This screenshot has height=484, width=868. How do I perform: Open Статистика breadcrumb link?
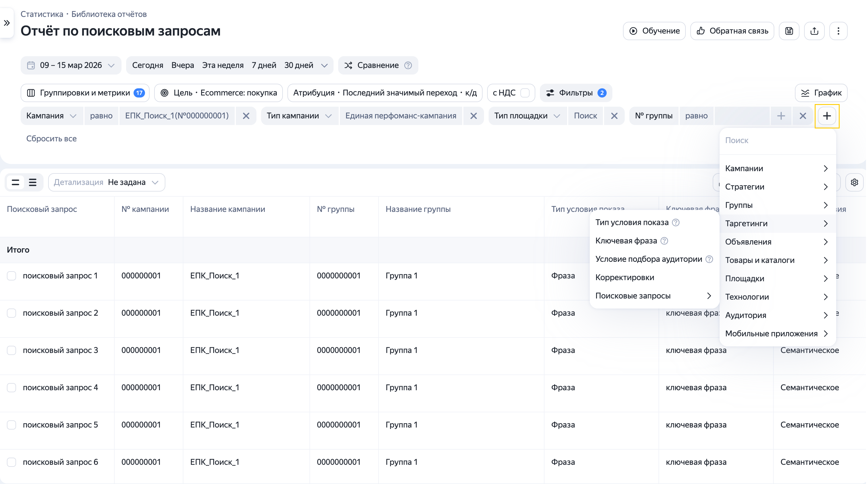(42, 14)
